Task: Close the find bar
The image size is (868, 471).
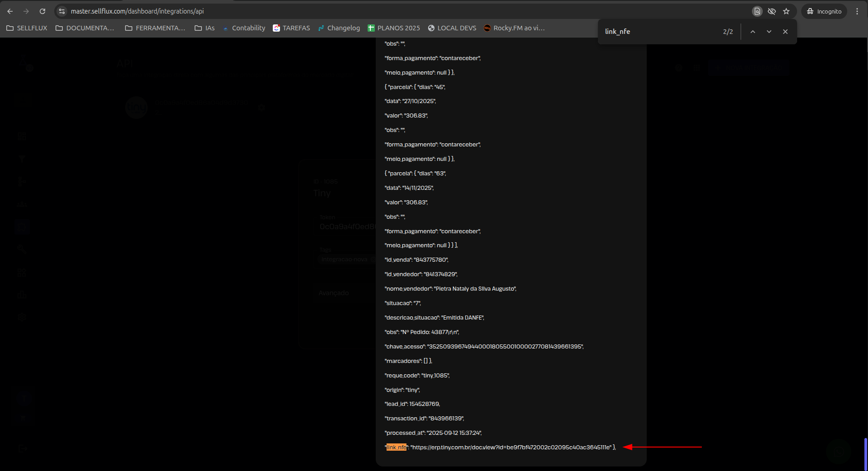Action: [x=785, y=32]
